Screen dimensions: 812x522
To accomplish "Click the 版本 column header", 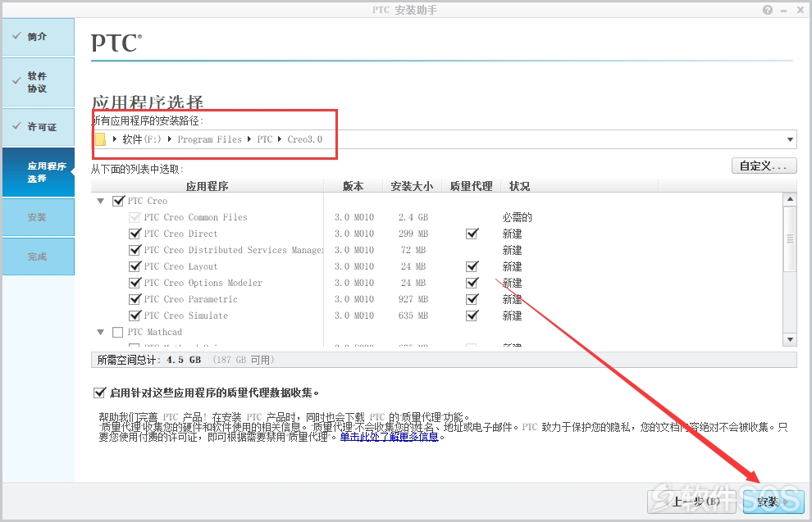I will click(x=354, y=186).
